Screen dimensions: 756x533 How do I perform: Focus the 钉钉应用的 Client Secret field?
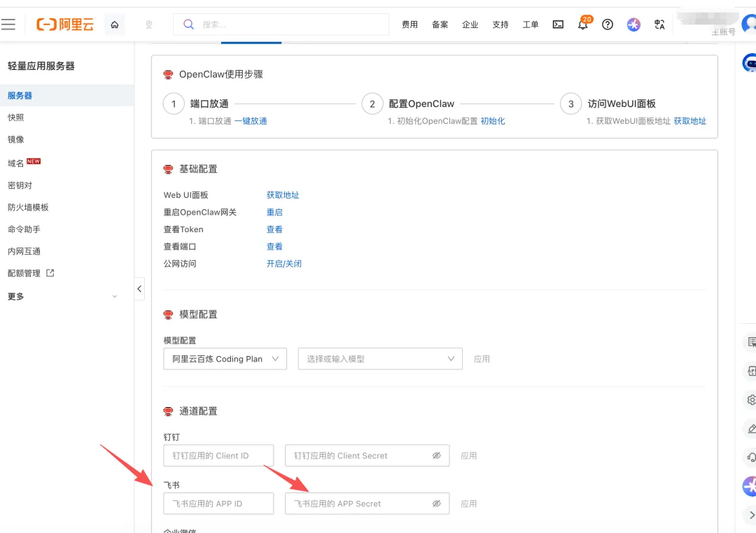point(367,455)
